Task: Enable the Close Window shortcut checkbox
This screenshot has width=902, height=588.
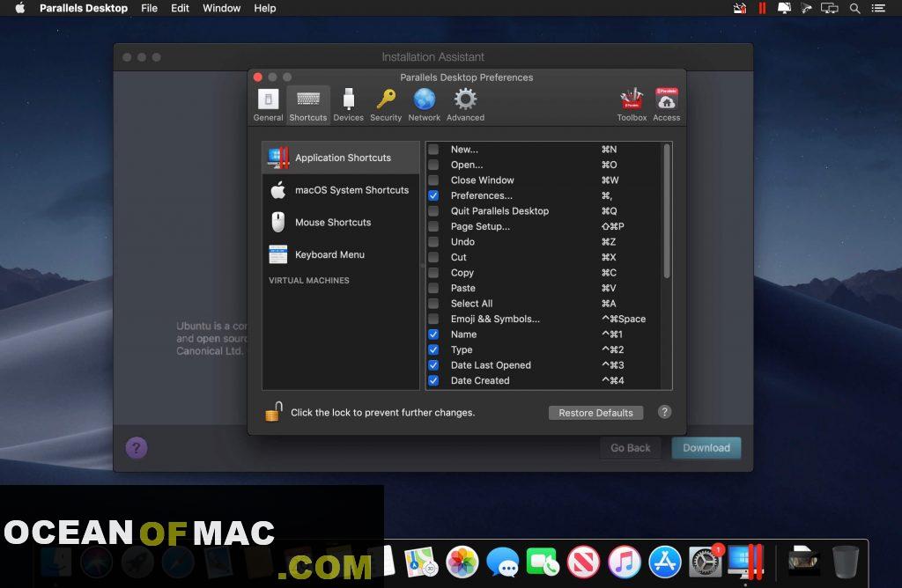Action: [x=433, y=180]
